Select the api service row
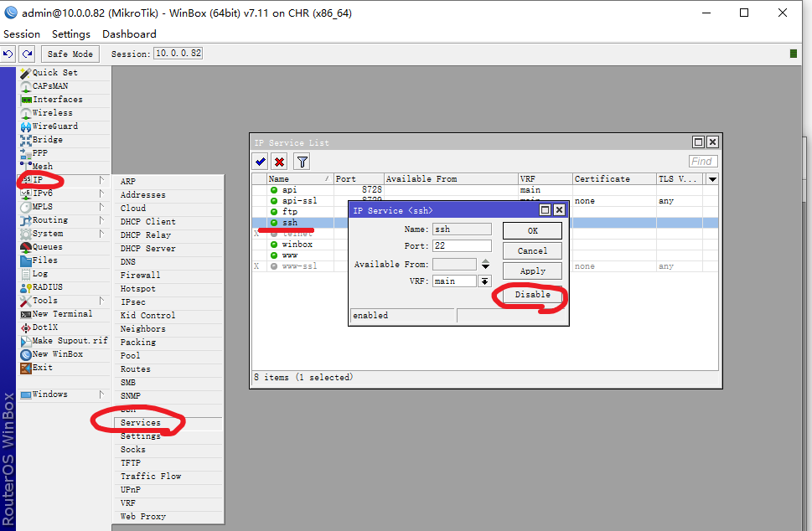The image size is (812, 531). point(484,190)
